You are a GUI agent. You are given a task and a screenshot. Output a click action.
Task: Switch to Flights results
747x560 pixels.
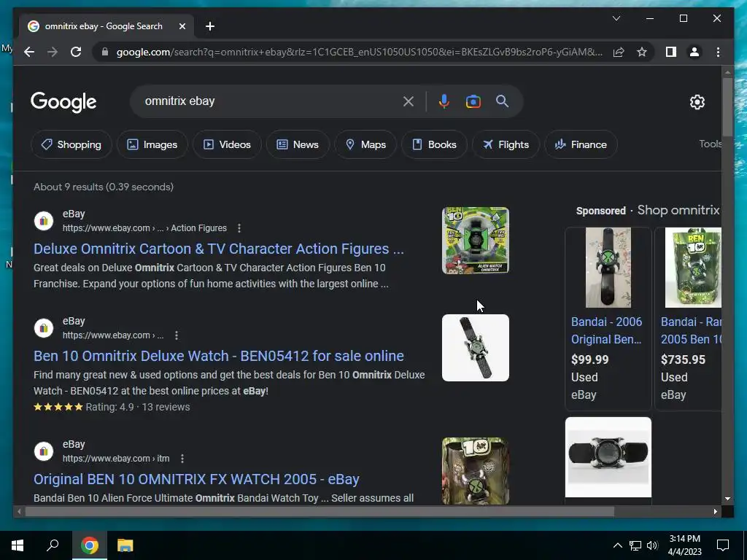506,144
